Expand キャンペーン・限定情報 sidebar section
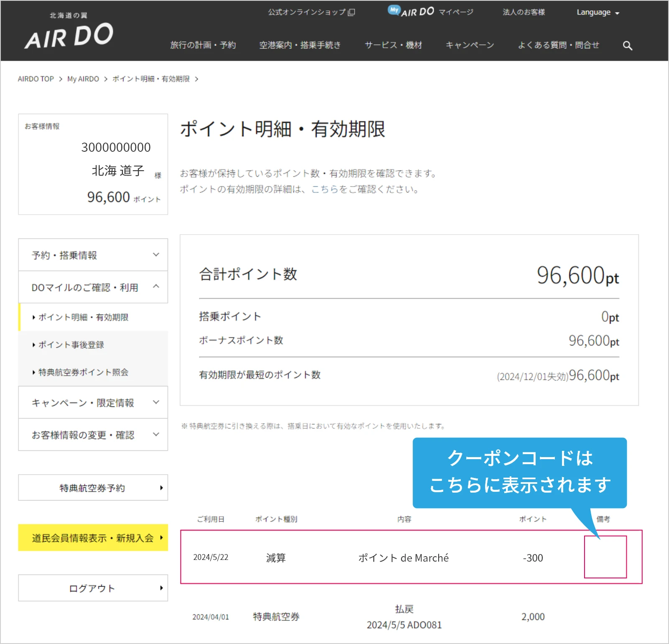This screenshot has height=644, width=669. tap(93, 403)
